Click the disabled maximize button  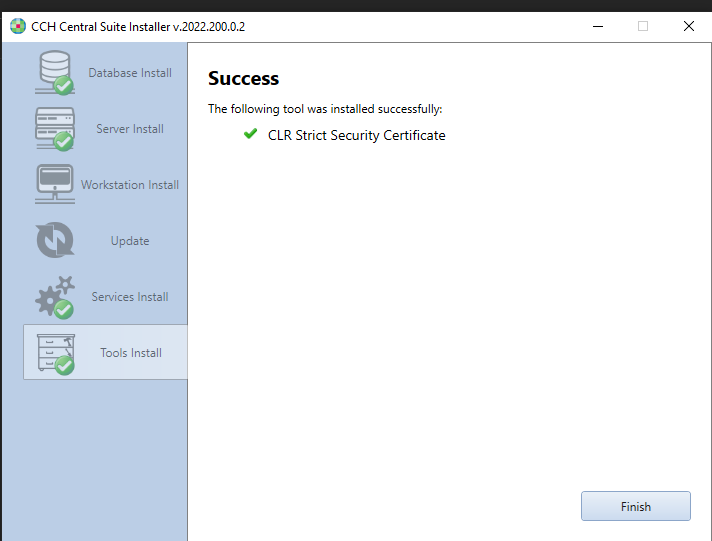pos(643,26)
